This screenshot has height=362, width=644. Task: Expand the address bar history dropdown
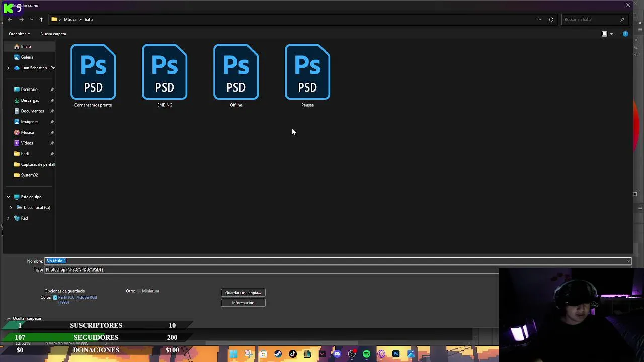click(540, 19)
